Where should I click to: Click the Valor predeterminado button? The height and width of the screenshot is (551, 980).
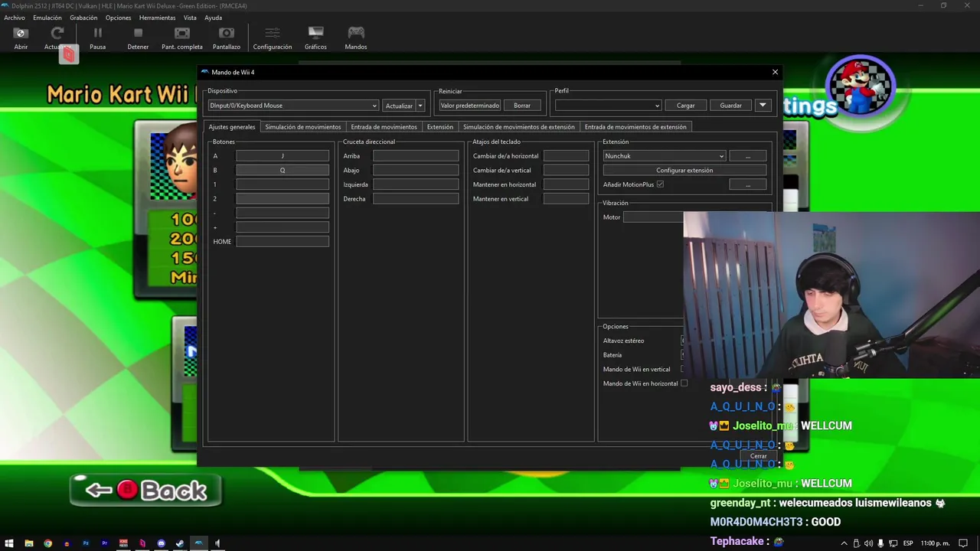click(x=469, y=106)
